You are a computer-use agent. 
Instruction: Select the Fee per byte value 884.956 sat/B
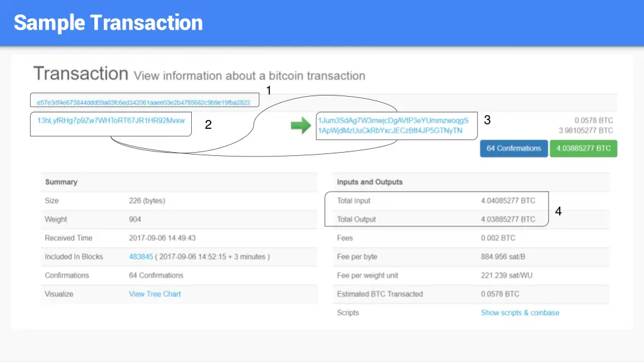click(x=502, y=256)
